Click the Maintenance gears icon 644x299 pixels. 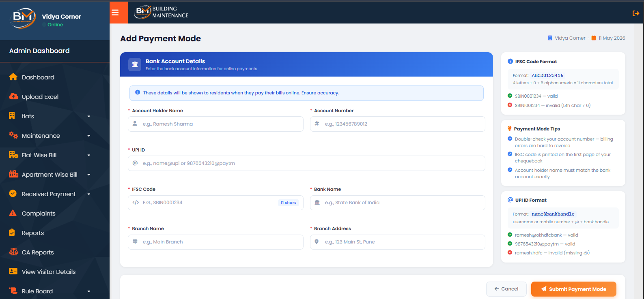pyautogui.click(x=13, y=135)
